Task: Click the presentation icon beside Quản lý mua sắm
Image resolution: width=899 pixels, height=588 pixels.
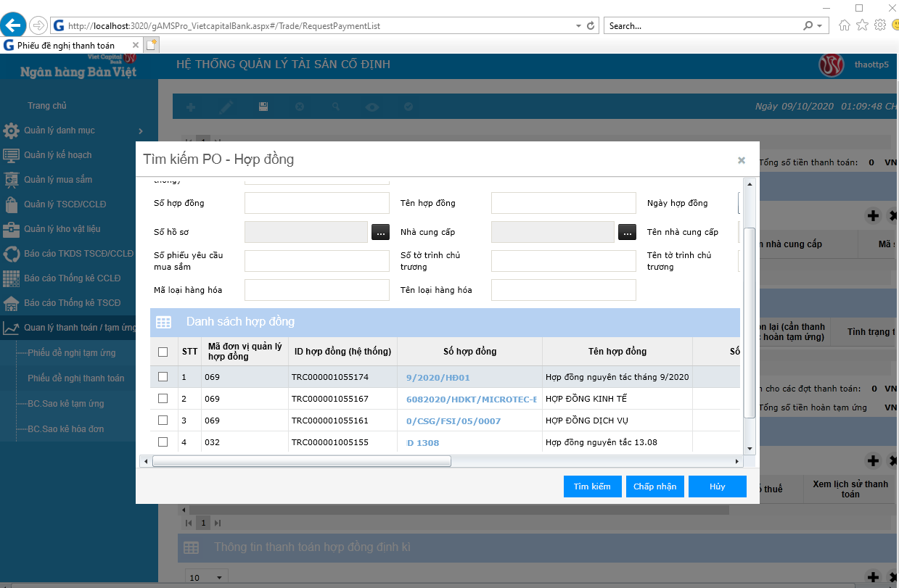Action: pos(11,180)
